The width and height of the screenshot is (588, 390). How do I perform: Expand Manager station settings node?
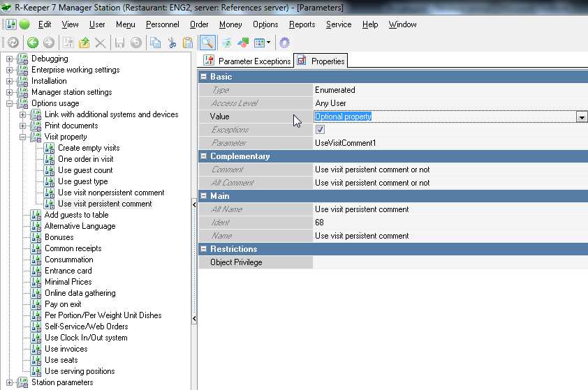coord(9,92)
